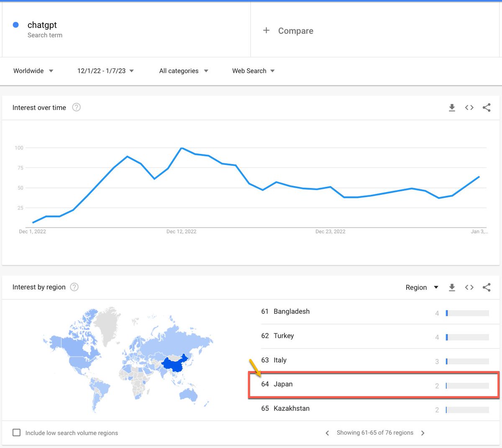Share the Interest over time chart
This screenshot has width=502, height=448.
(487, 108)
